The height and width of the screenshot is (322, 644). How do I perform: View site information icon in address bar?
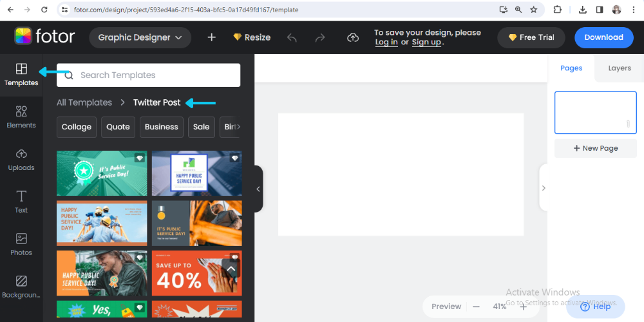[x=64, y=10]
